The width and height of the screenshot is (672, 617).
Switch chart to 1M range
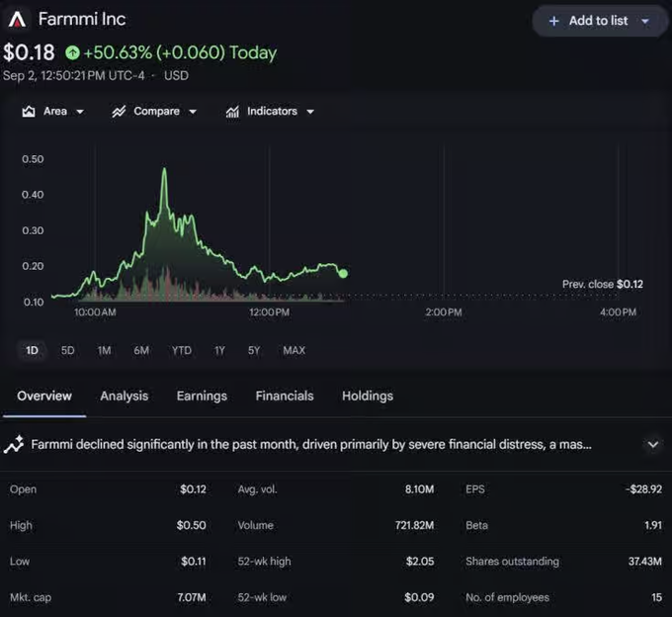[x=104, y=351]
